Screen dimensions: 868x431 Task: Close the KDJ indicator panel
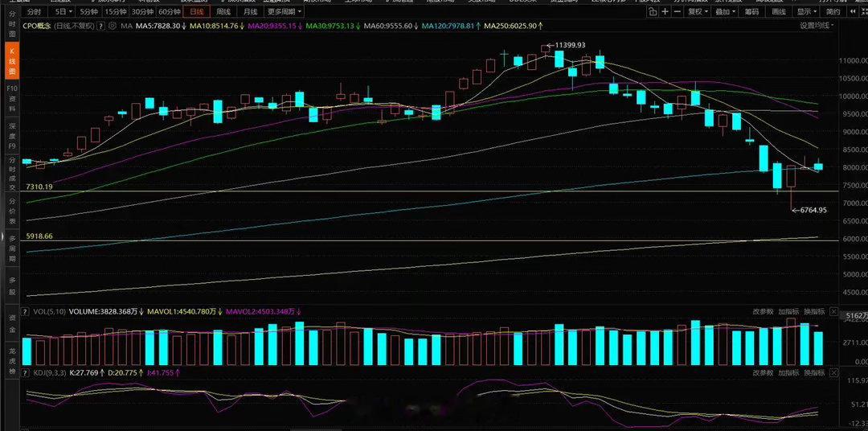point(834,373)
